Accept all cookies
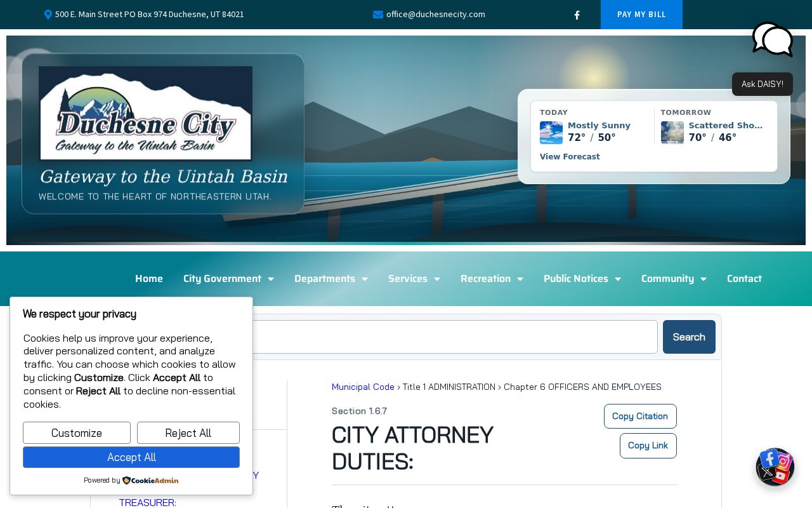The image size is (812, 508). coord(131,457)
